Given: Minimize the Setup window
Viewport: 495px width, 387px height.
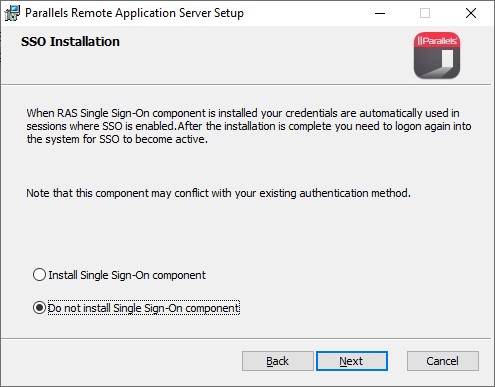Looking at the screenshot, I should click(x=380, y=13).
